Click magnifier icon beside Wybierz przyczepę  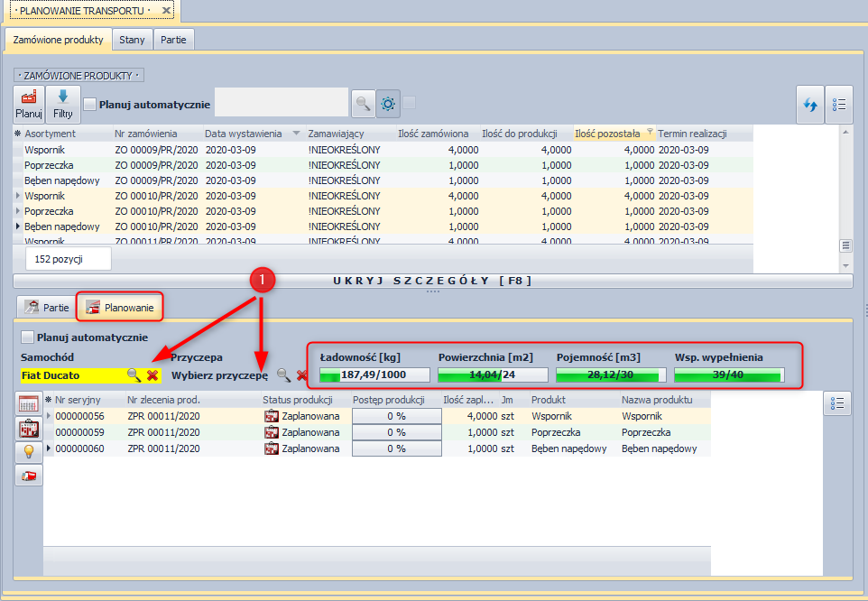pos(283,374)
